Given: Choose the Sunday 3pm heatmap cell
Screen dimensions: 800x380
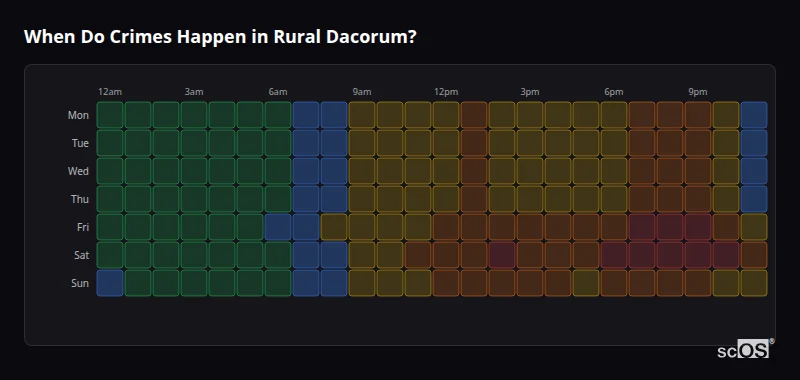Looking at the screenshot, I should 530,283.
